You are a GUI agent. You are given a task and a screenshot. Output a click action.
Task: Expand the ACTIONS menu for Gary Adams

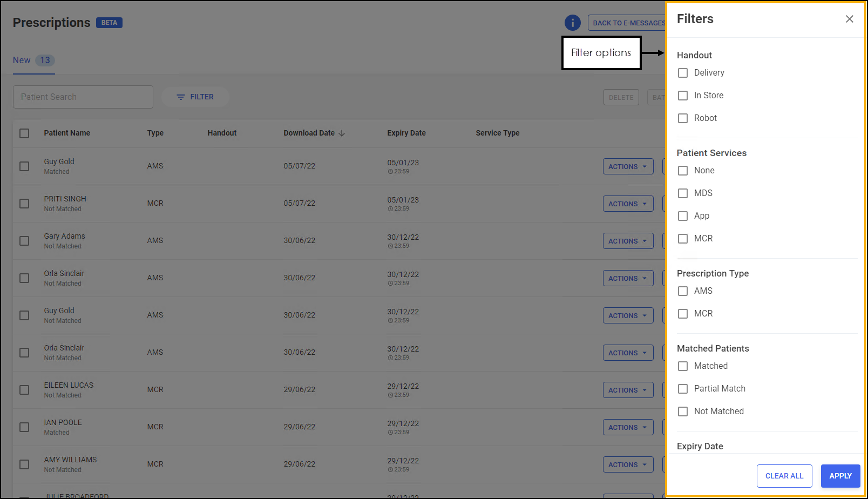[628, 241]
